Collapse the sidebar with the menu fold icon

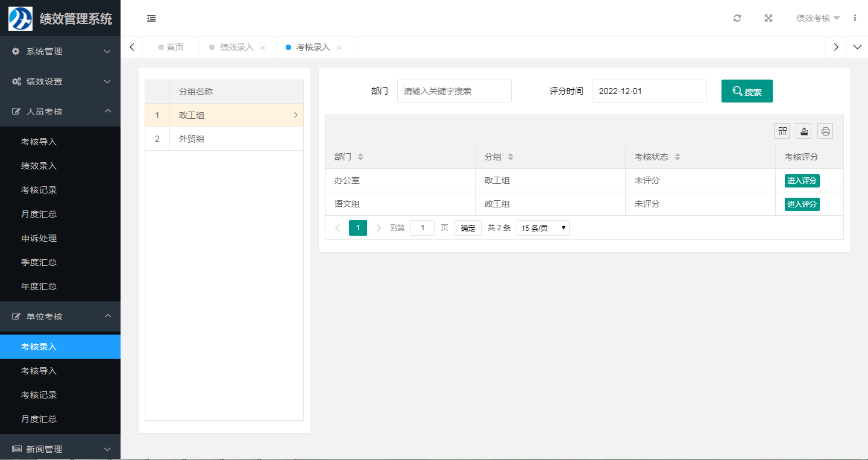(x=151, y=18)
